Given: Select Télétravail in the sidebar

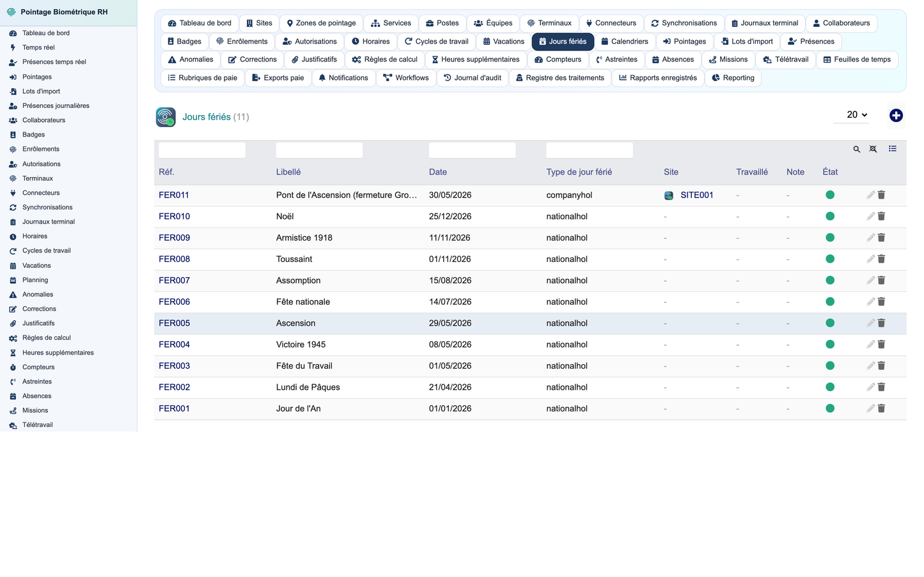Looking at the screenshot, I should pyautogui.click(x=37, y=424).
